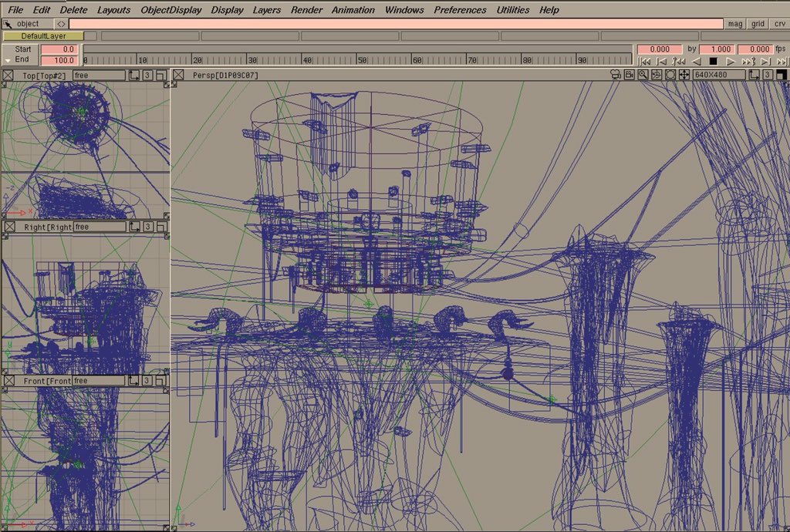This screenshot has width=790, height=532.
Task: Click frame 50 on the timeline slider
Action: point(362,60)
